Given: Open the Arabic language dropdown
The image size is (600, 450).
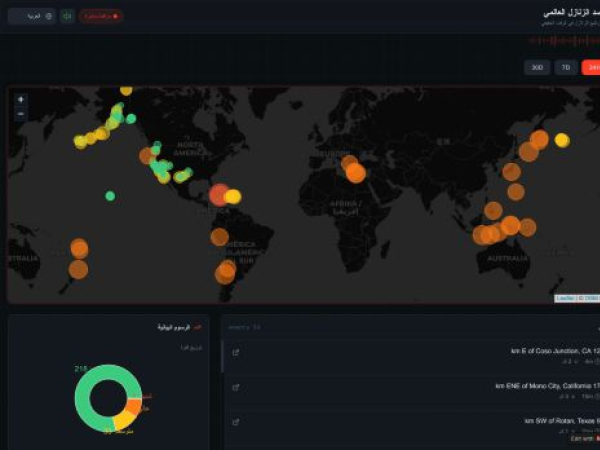Looking at the screenshot, I should coord(32,16).
